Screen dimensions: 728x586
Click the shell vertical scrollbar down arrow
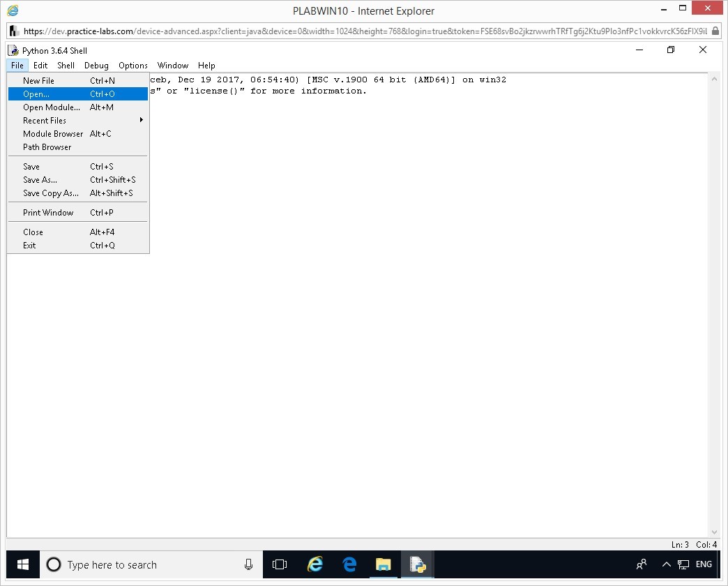click(x=714, y=532)
